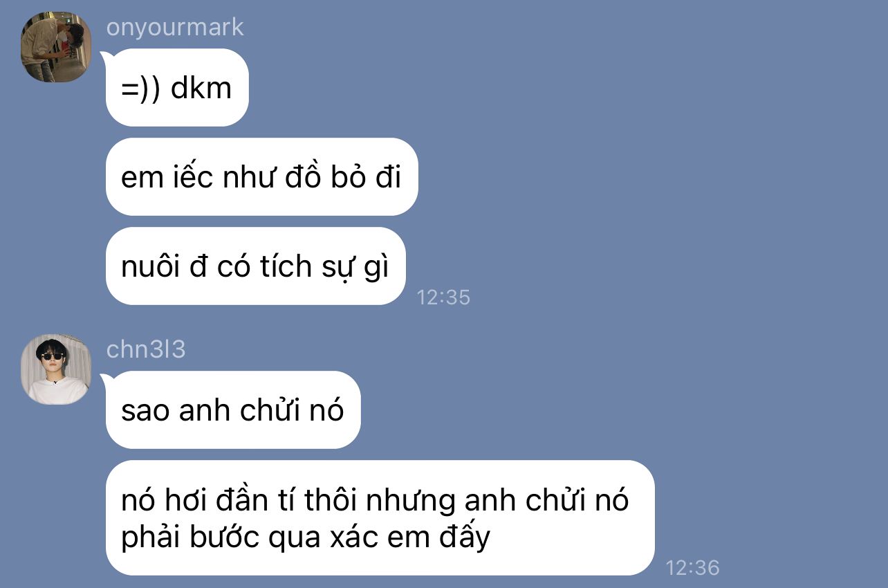Screen dimensions: 888x588
Task: Open chn3l3's sunglasses profile avatar
Action: (x=57, y=369)
